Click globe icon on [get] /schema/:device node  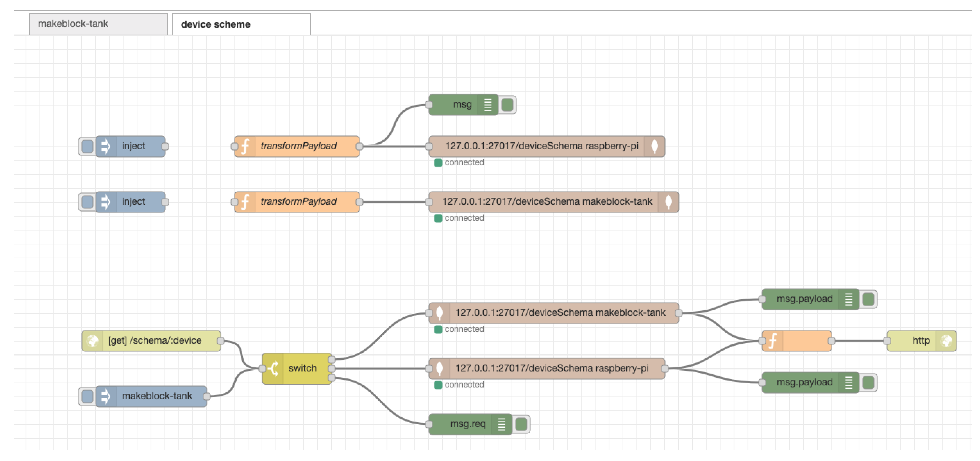tap(92, 341)
